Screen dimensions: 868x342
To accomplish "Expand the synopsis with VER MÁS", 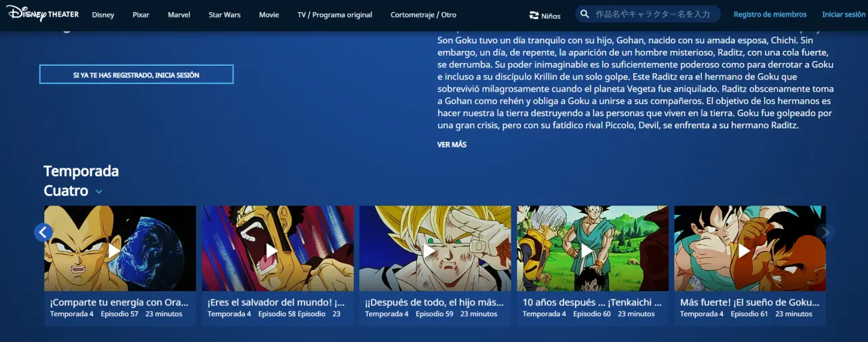I will (452, 145).
